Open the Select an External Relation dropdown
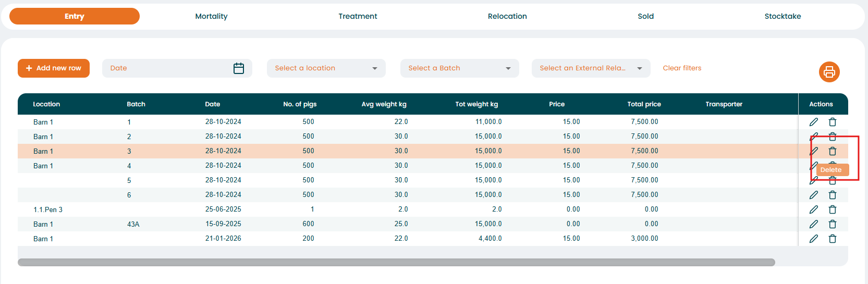Screen dimensions: 868x284 pyautogui.click(x=591, y=68)
